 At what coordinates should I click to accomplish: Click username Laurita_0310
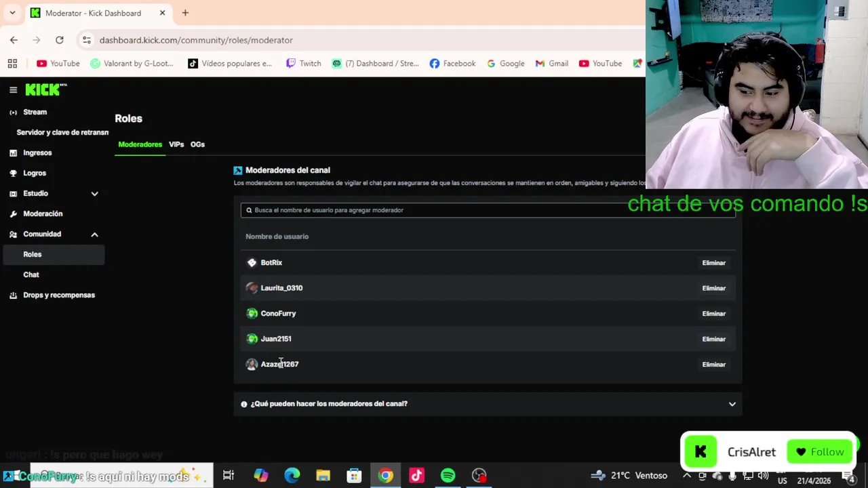tap(281, 288)
